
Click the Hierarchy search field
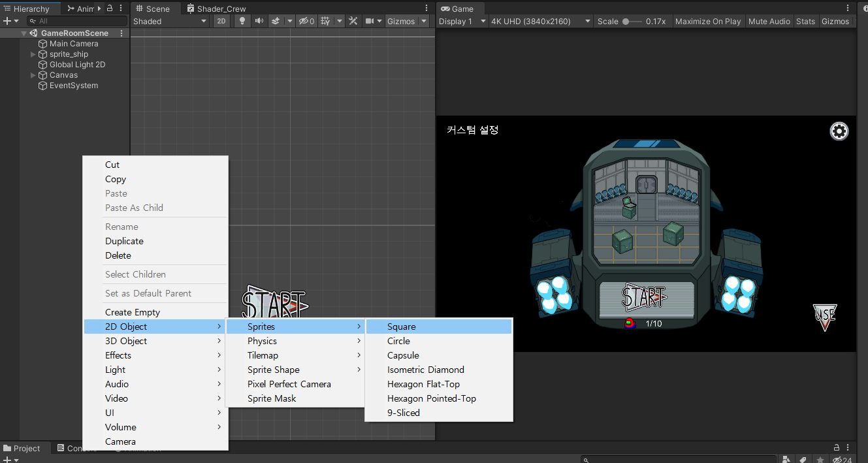pyautogui.click(x=78, y=21)
